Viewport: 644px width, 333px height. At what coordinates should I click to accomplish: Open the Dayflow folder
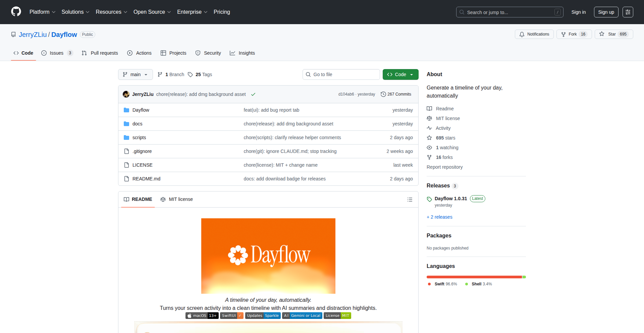[x=141, y=110]
